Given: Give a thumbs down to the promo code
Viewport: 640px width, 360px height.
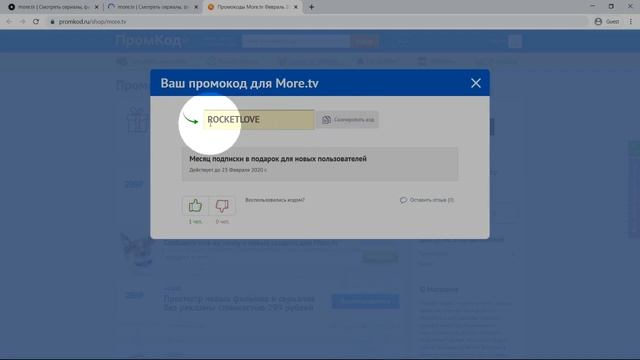Looking at the screenshot, I should click(222, 206).
